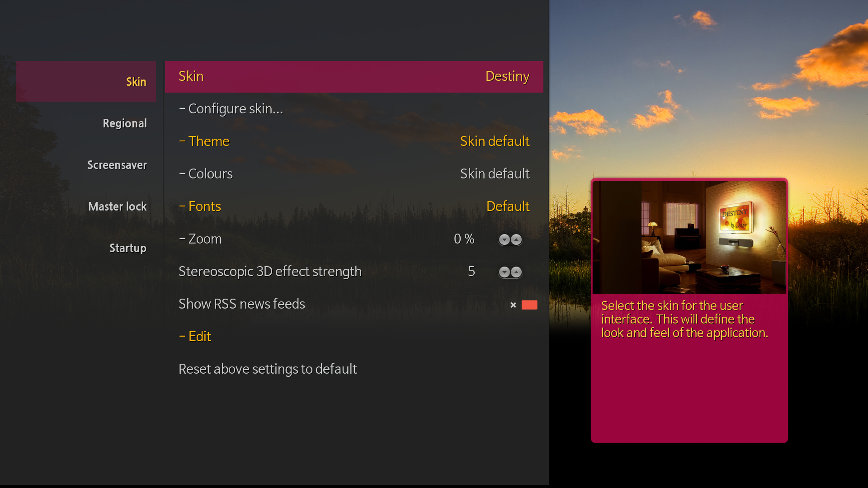Toggle Show RSS news feeds switch
The width and height of the screenshot is (868, 488).
click(x=528, y=305)
